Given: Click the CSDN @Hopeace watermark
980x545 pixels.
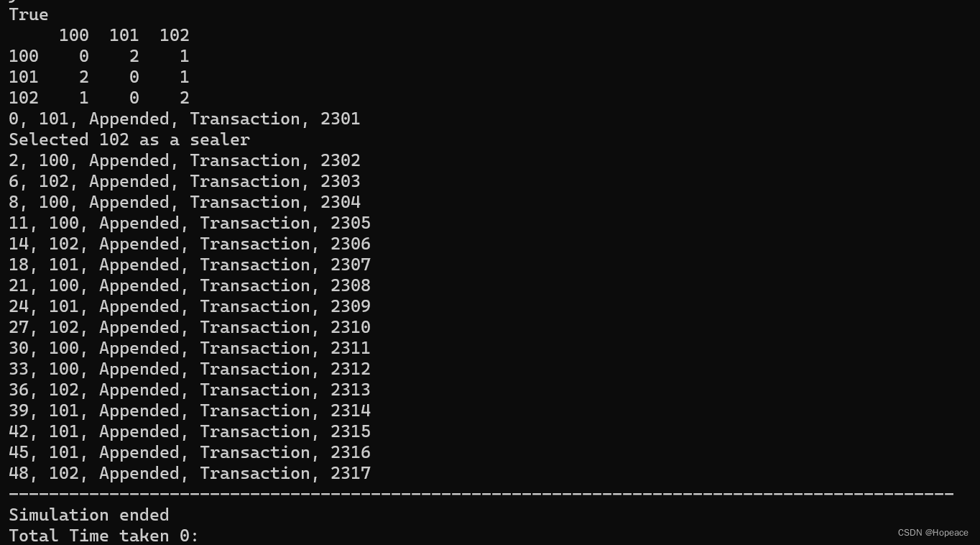Looking at the screenshot, I should (x=933, y=533).
